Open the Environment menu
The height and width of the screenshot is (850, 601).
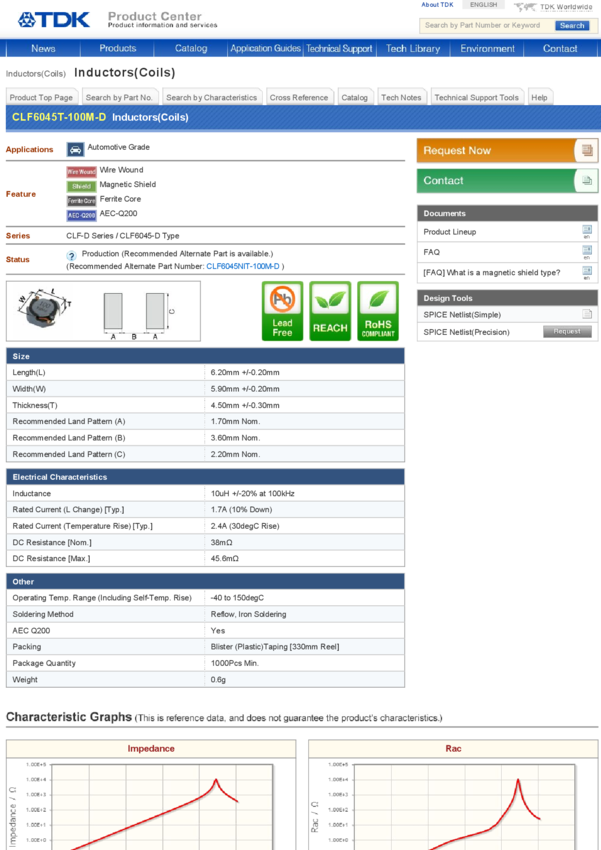487,48
